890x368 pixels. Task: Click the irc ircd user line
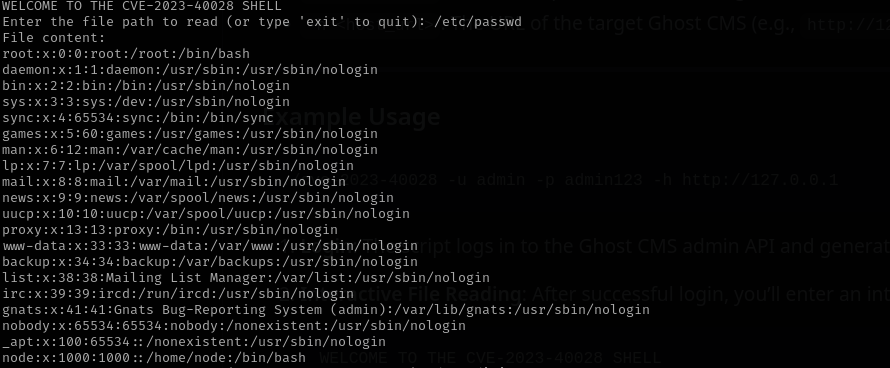(x=178, y=294)
